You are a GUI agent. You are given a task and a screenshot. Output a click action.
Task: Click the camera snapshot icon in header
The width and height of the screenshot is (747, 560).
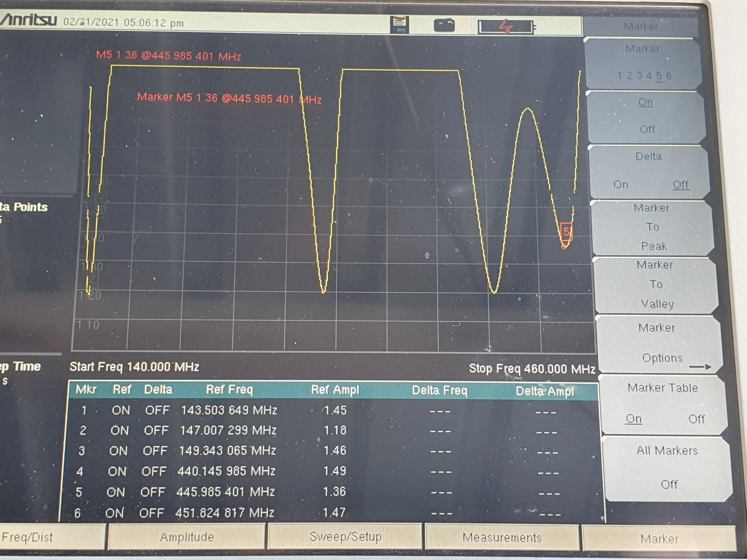pyautogui.click(x=444, y=25)
